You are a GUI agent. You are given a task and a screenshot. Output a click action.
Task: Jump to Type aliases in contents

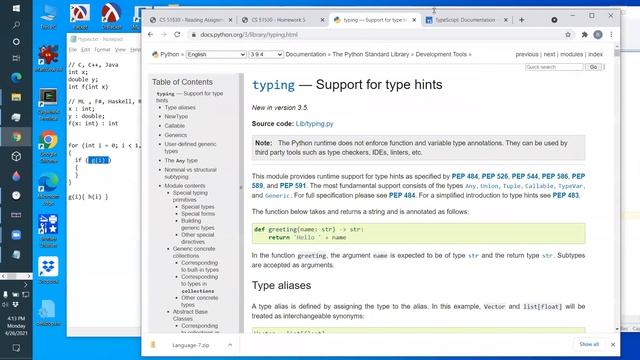[180, 107]
